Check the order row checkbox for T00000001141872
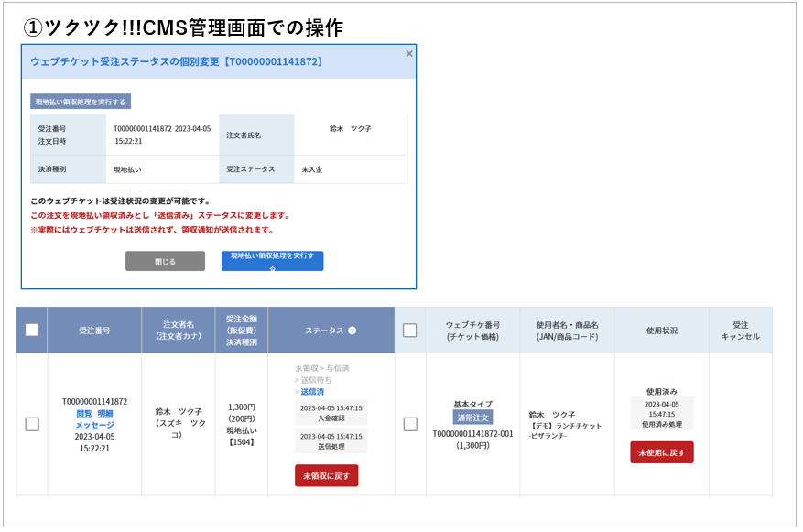The height and width of the screenshot is (532, 803). coord(32,424)
